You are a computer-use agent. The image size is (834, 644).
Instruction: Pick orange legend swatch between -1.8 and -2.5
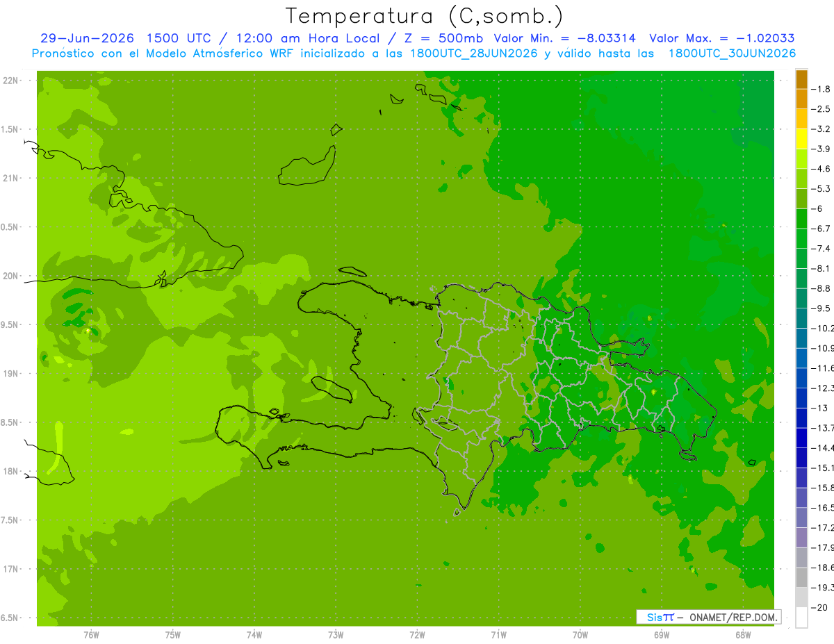(801, 99)
